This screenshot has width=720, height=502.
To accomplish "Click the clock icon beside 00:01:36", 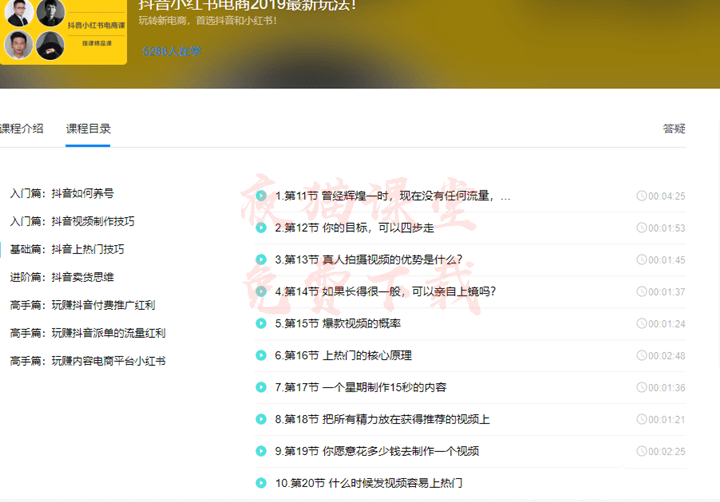I will tap(641, 387).
